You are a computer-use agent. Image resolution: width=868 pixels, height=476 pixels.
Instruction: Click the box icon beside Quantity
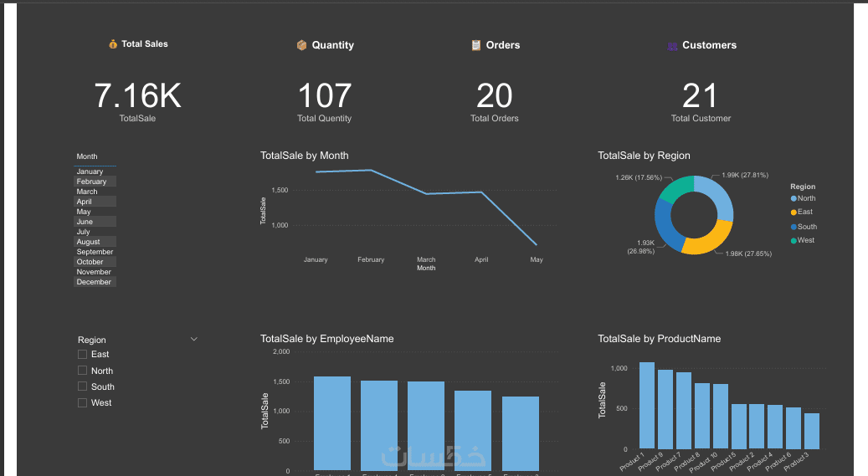301,45
